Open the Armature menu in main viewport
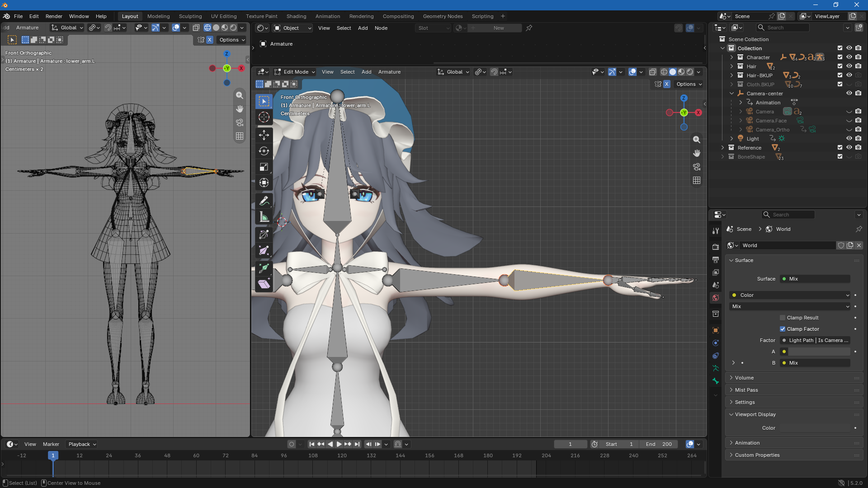Viewport: 868px width, 488px height. pyautogui.click(x=389, y=72)
